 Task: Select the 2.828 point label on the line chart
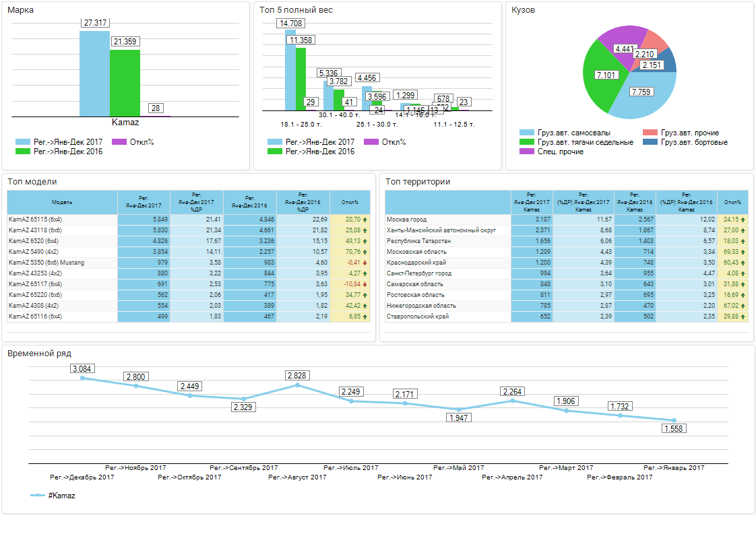(296, 376)
